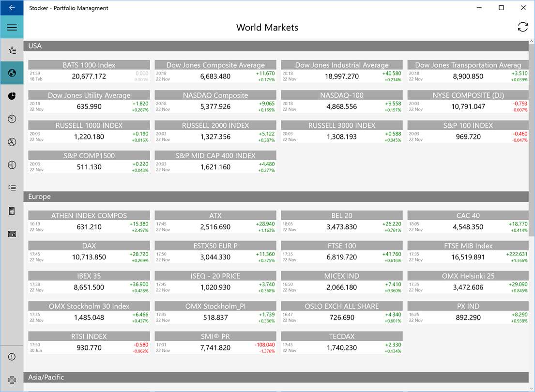
Task: Click the MICEX IND title
Action: tap(341, 276)
